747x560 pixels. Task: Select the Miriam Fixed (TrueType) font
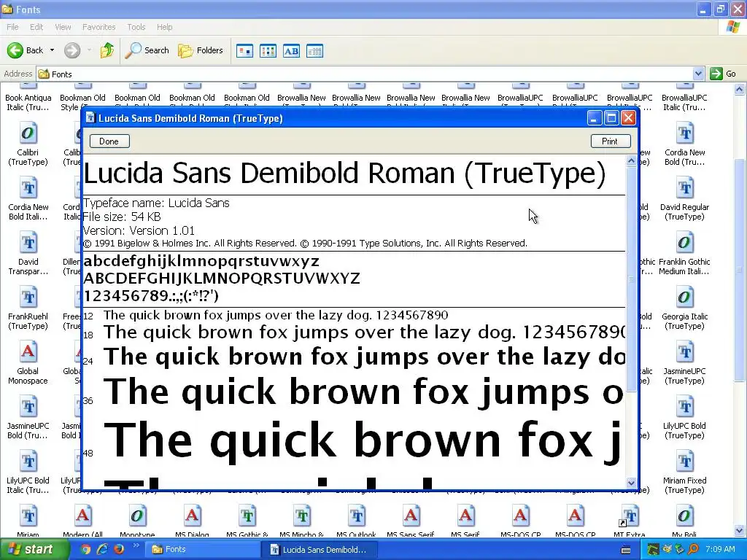tap(684, 462)
